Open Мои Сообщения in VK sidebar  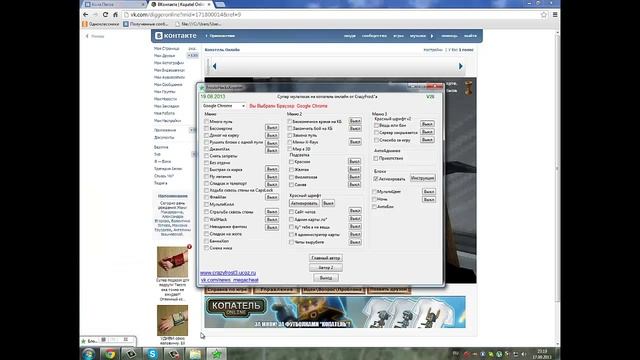coord(168,84)
